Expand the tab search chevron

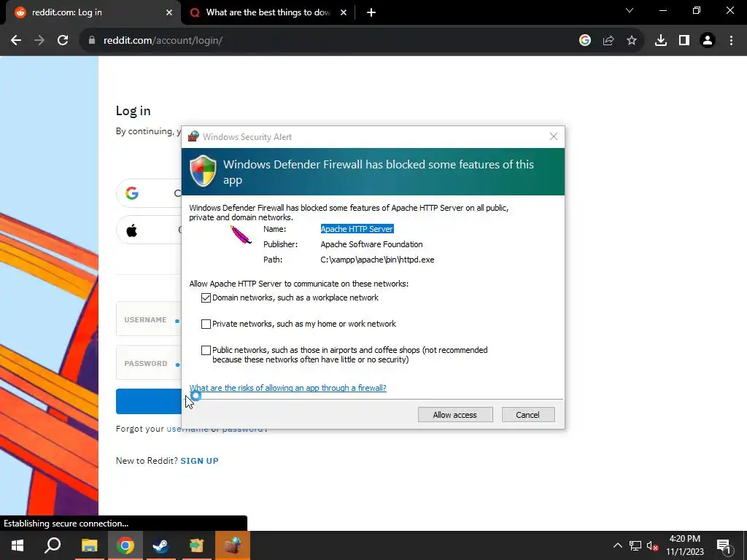[630, 10]
